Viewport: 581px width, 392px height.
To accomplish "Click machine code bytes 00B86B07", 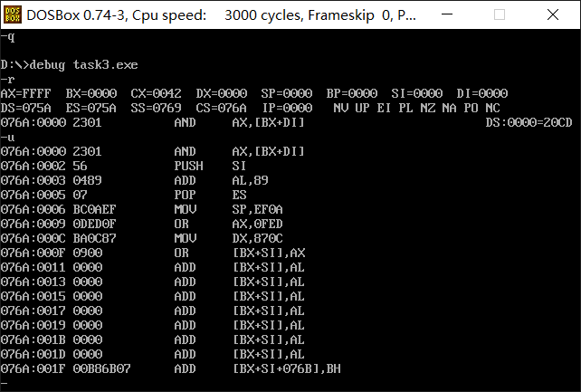I will [102, 368].
